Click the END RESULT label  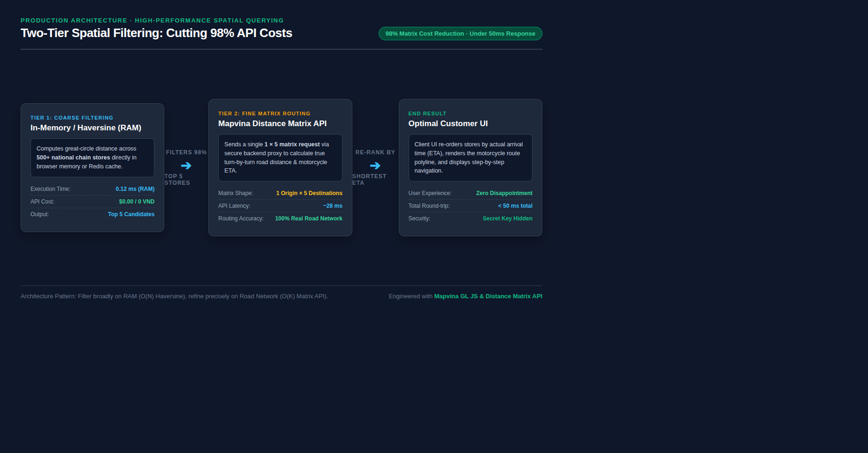(x=427, y=113)
